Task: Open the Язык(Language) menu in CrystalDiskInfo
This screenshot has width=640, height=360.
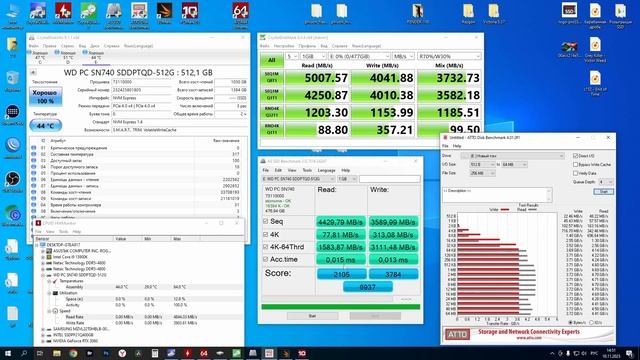Action: [x=138, y=46]
